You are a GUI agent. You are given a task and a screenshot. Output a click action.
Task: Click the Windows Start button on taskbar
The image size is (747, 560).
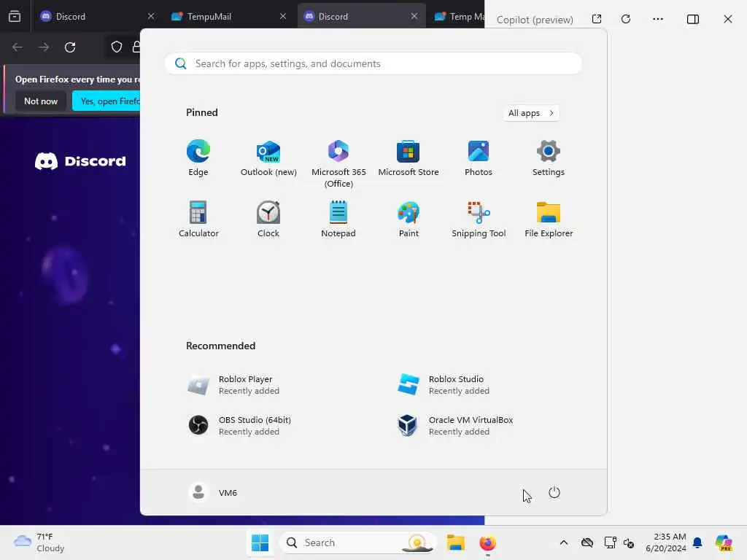(x=260, y=542)
